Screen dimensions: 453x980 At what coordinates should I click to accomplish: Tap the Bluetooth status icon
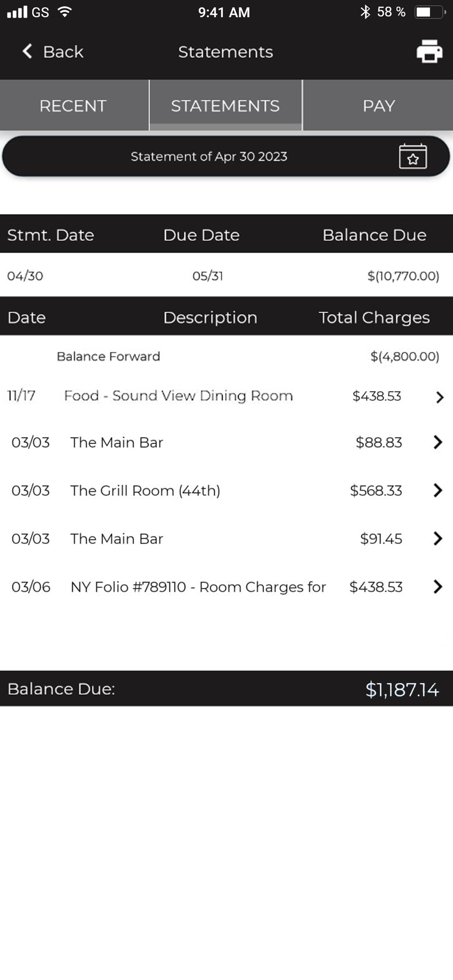click(x=365, y=12)
